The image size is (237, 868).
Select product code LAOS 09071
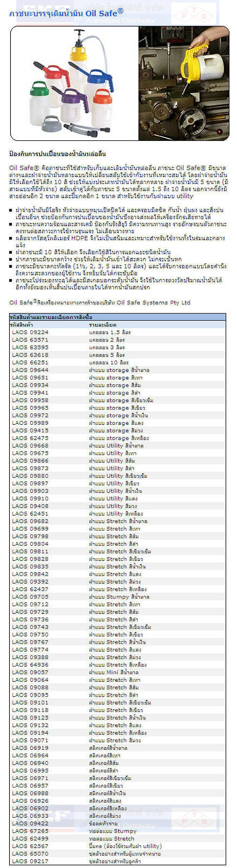pos(30,740)
